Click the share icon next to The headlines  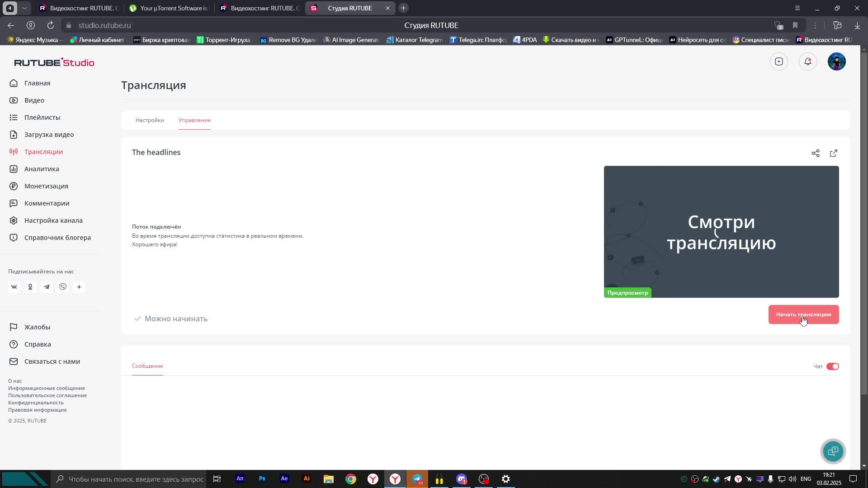[815, 153]
